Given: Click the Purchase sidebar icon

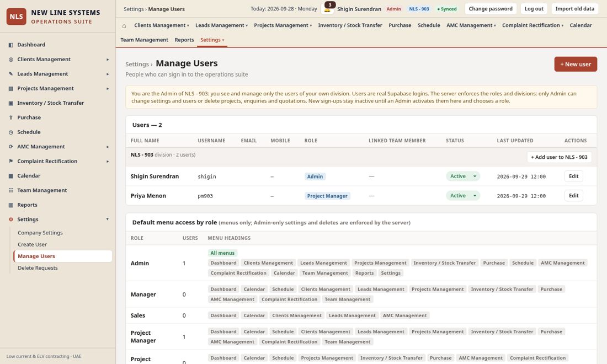Looking at the screenshot, I should 11,117.
